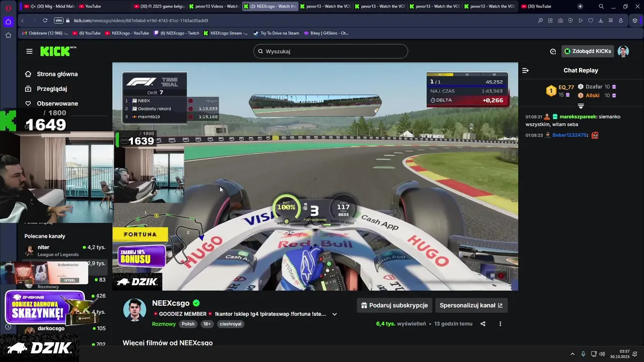Open find-in-page magnifier in the address bar
The image size is (644, 362).
click(540, 21)
